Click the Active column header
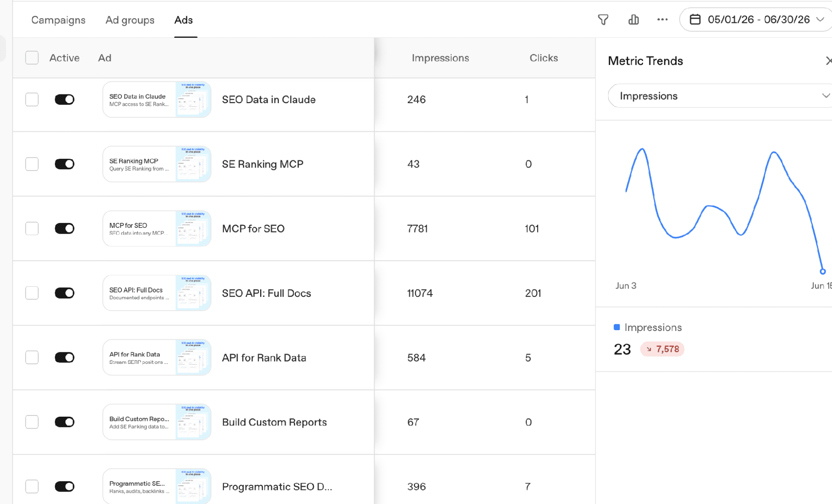The width and height of the screenshot is (832, 504). tap(65, 58)
